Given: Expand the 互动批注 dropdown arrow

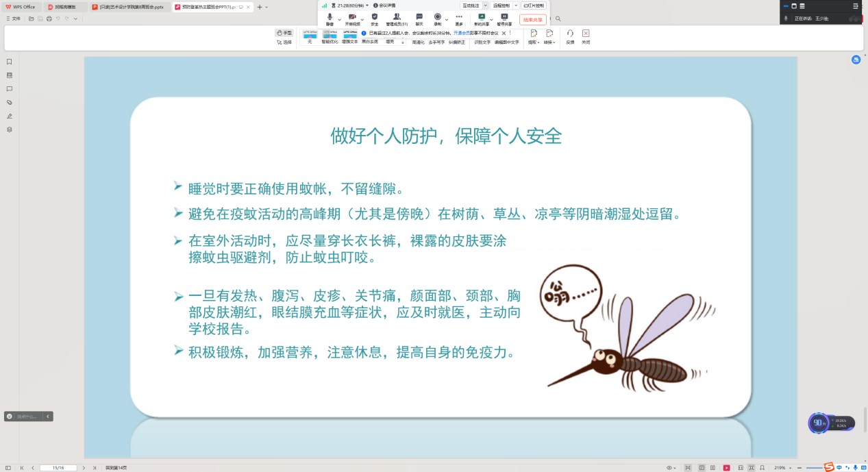Looking at the screenshot, I should coord(486,5).
